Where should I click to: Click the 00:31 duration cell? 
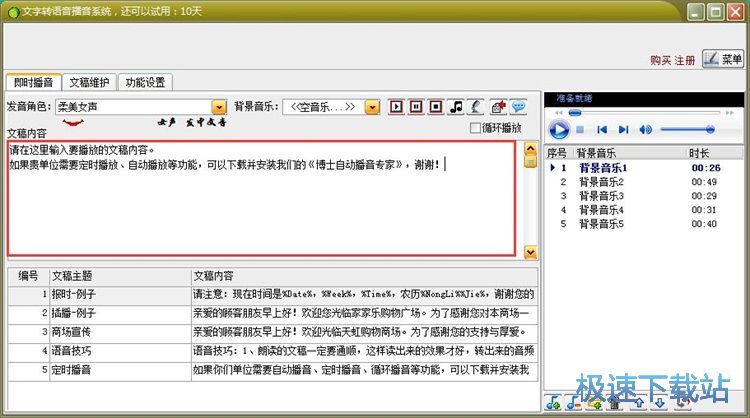(x=704, y=209)
